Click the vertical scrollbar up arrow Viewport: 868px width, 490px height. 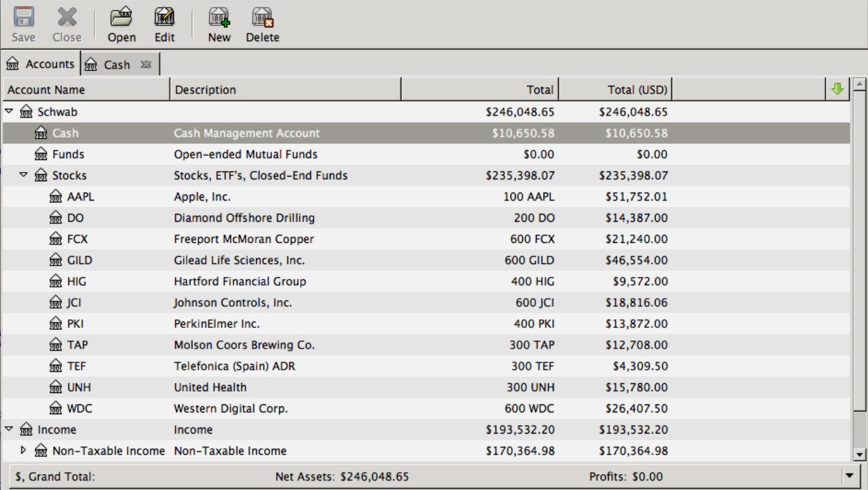tap(859, 84)
